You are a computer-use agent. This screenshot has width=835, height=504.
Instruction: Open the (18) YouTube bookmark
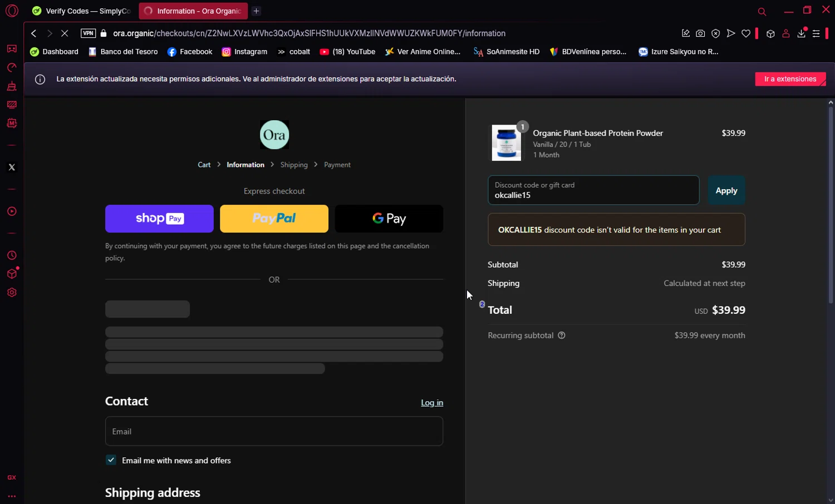tap(347, 52)
